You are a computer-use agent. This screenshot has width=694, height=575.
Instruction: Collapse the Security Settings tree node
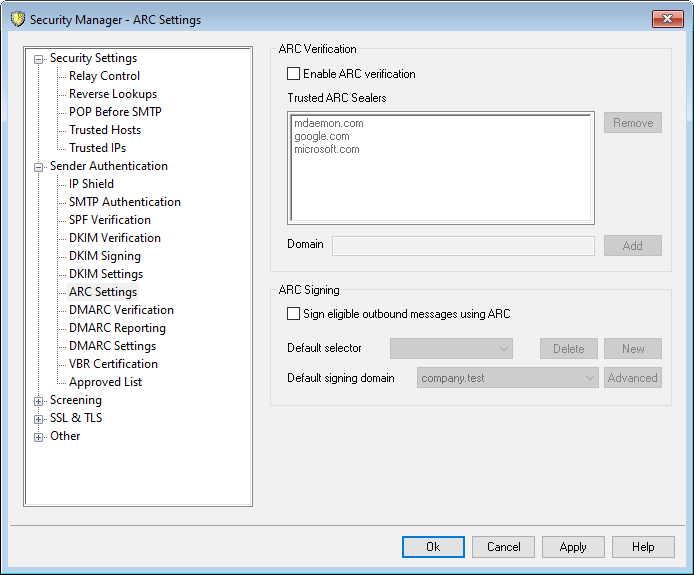pos(39,59)
